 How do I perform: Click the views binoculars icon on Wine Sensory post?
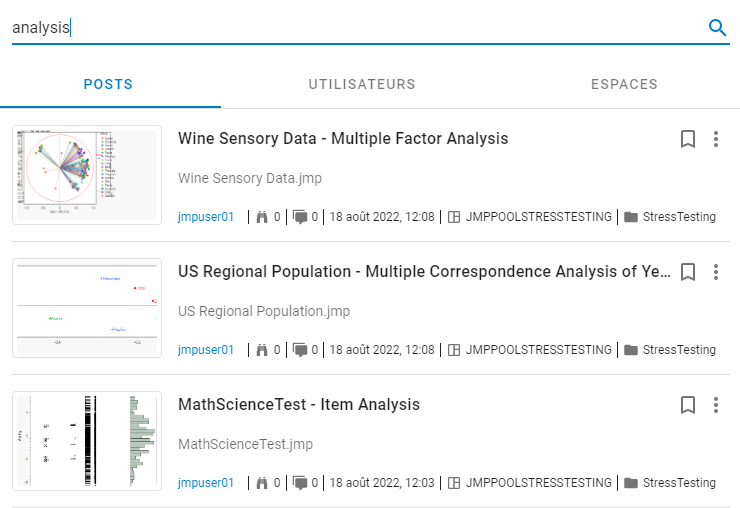click(264, 217)
